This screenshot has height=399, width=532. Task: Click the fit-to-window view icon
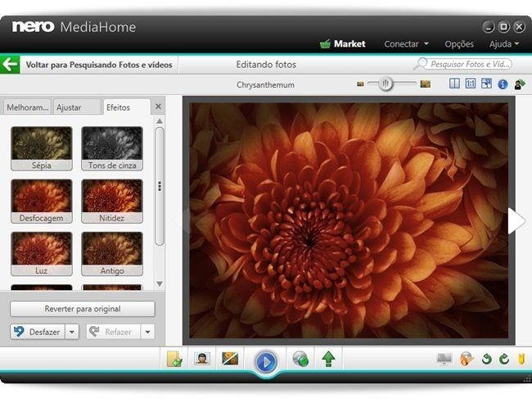[x=486, y=84]
